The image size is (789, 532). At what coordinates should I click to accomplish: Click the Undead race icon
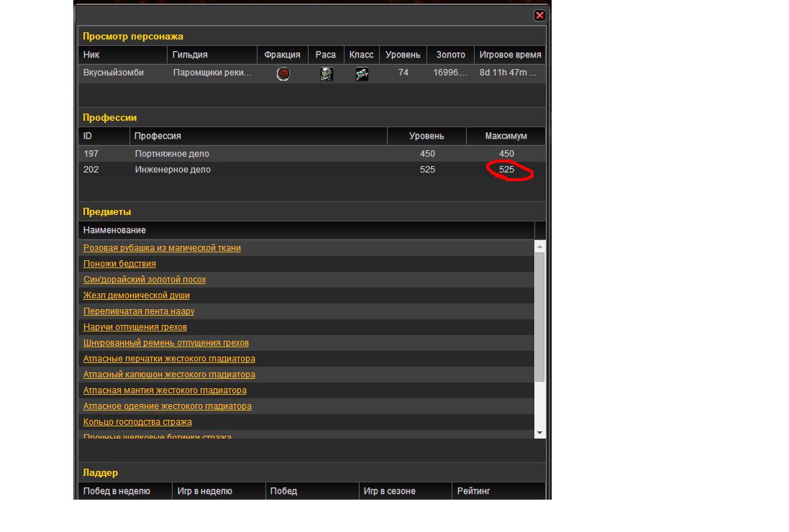(326, 73)
